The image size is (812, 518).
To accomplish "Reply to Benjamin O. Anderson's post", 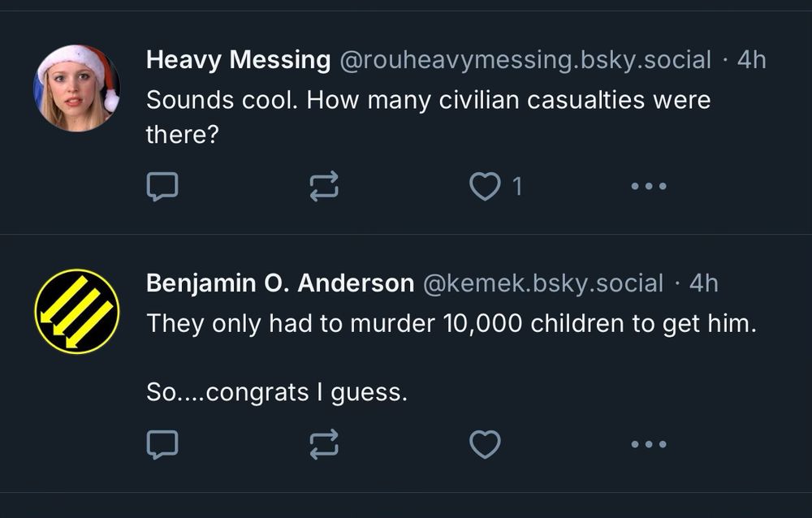I will click(162, 444).
